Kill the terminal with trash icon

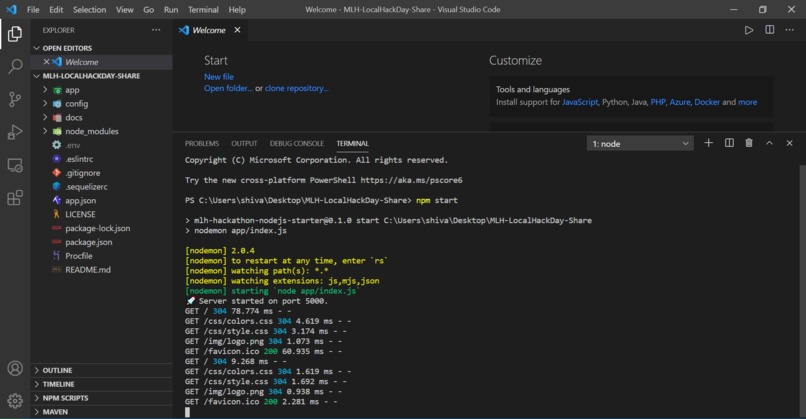pyautogui.click(x=749, y=143)
